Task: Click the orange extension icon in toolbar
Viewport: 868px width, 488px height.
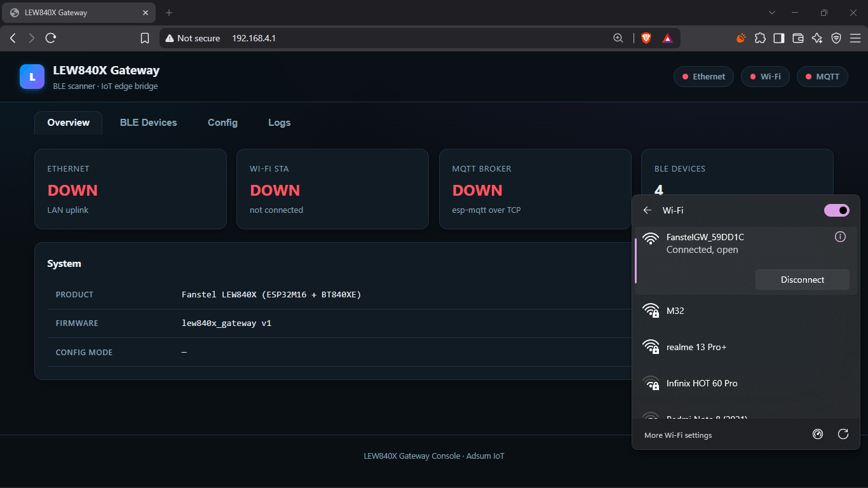Action: [x=741, y=38]
